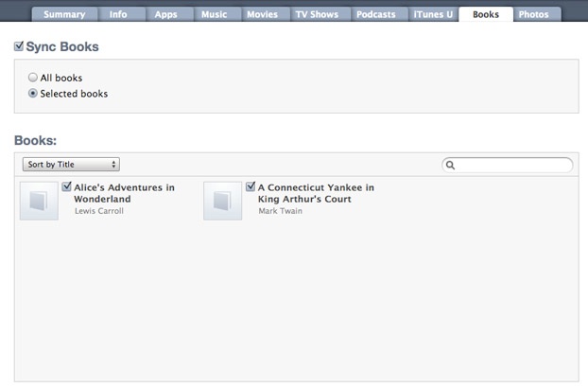Switch to the iTunes U tab
588x388 pixels.
pos(433,14)
